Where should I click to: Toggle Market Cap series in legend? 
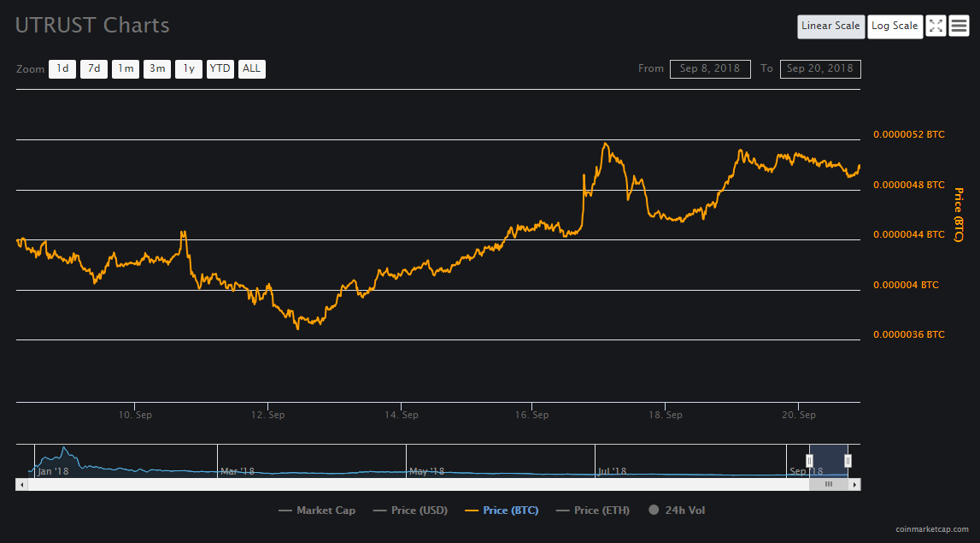pos(317,511)
